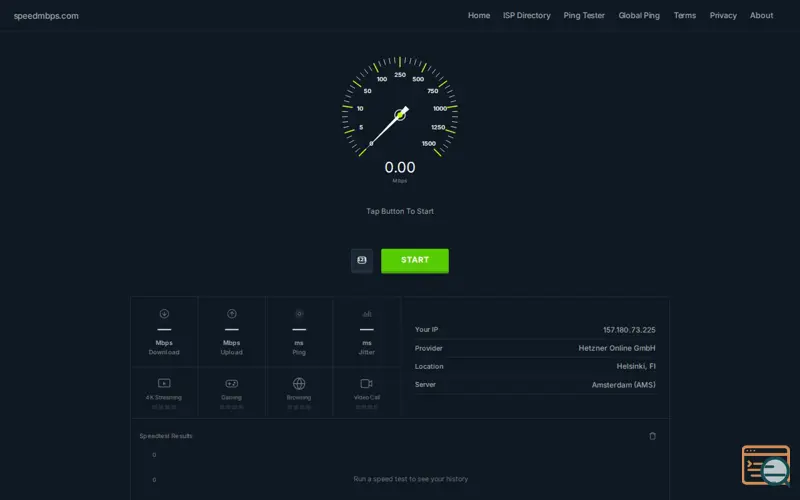Open the Home nav link
Image resolution: width=800 pixels, height=500 pixels.
point(479,15)
